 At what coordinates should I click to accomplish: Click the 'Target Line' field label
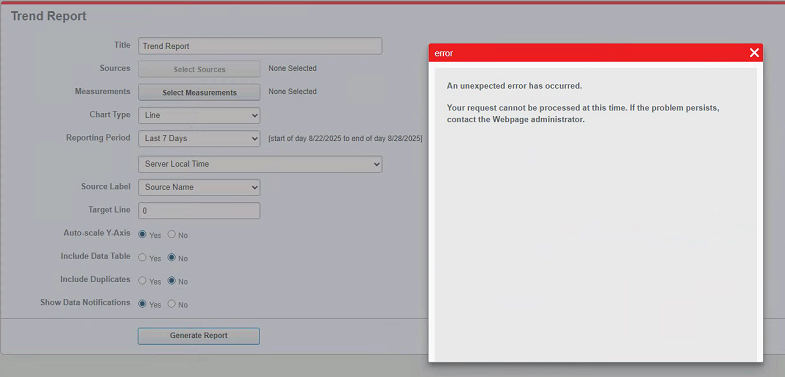(x=109, y=210)
